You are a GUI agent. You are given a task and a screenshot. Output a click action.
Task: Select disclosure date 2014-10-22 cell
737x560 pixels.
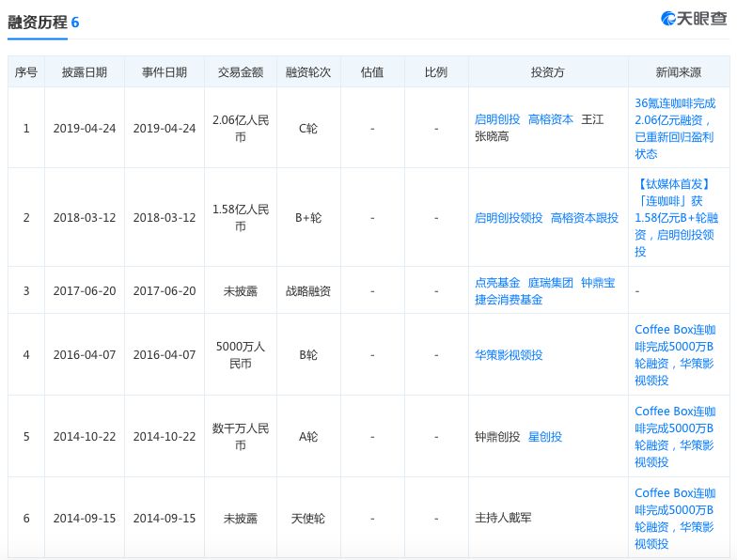(x=85, y=437)
